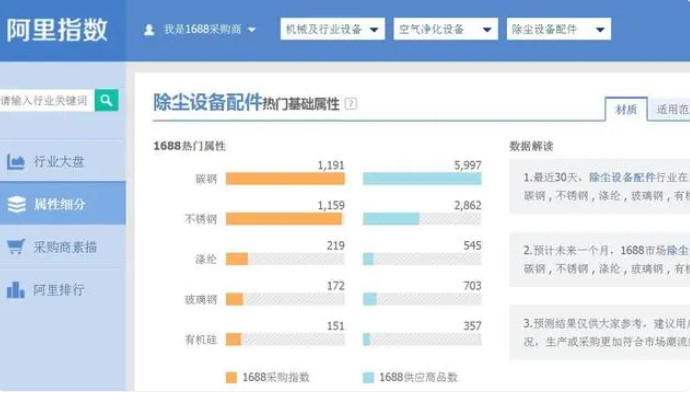
Task: Click the 碳钢 attribute label
Action: (206, 179)
